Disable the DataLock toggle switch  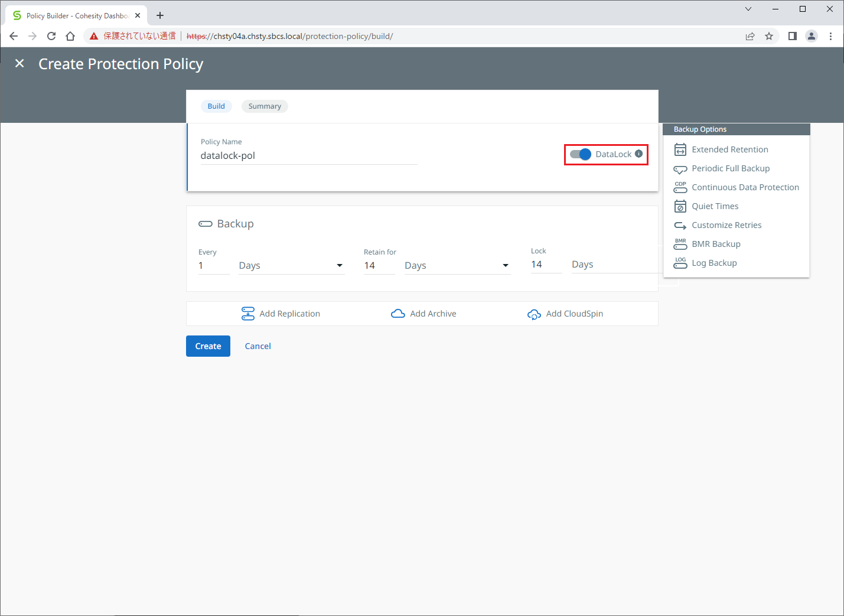(580, 154)
